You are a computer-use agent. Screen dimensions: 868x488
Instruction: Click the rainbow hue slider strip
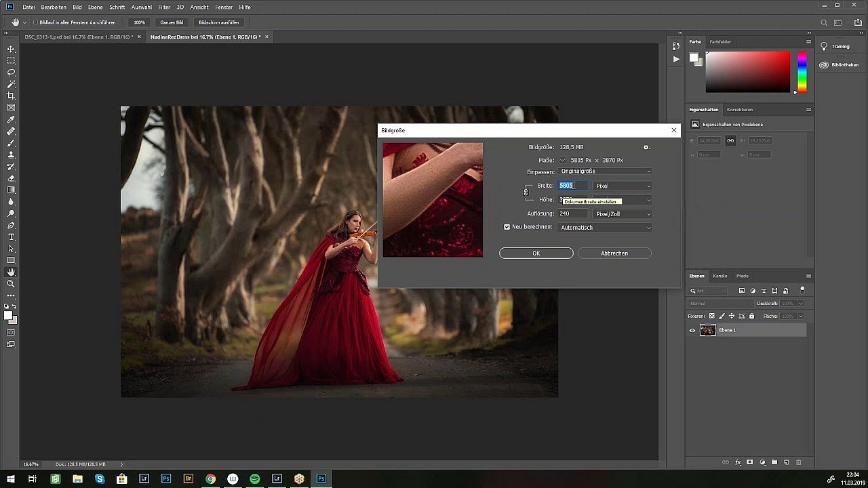point(802,71)
